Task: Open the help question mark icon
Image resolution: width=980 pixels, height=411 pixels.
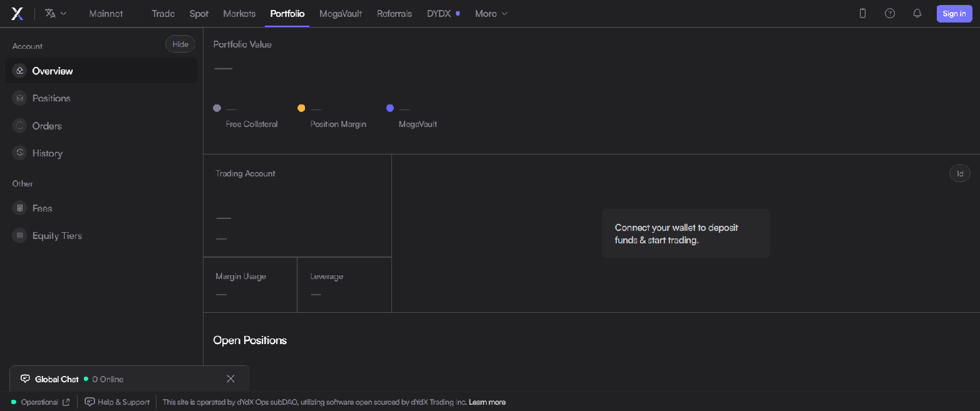Action: [890, 13]
